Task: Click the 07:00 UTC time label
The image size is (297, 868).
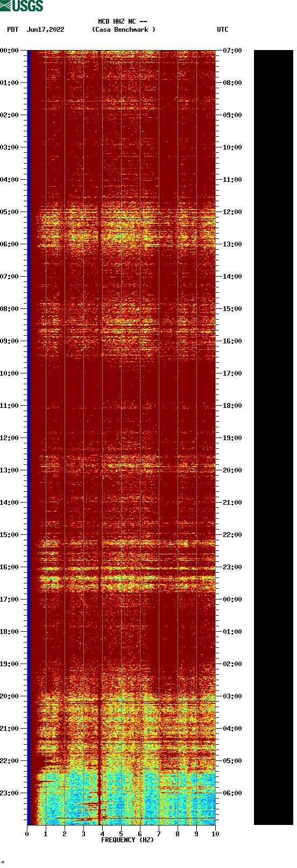Action: pos(232,51)
